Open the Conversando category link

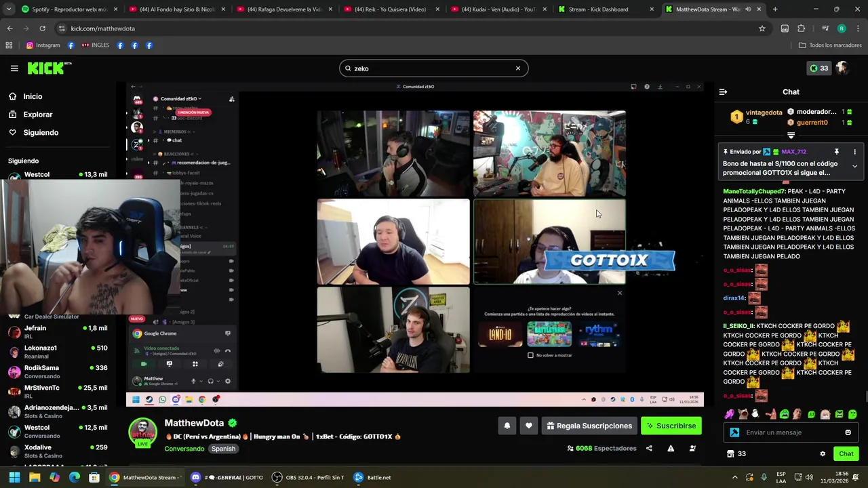184,449
